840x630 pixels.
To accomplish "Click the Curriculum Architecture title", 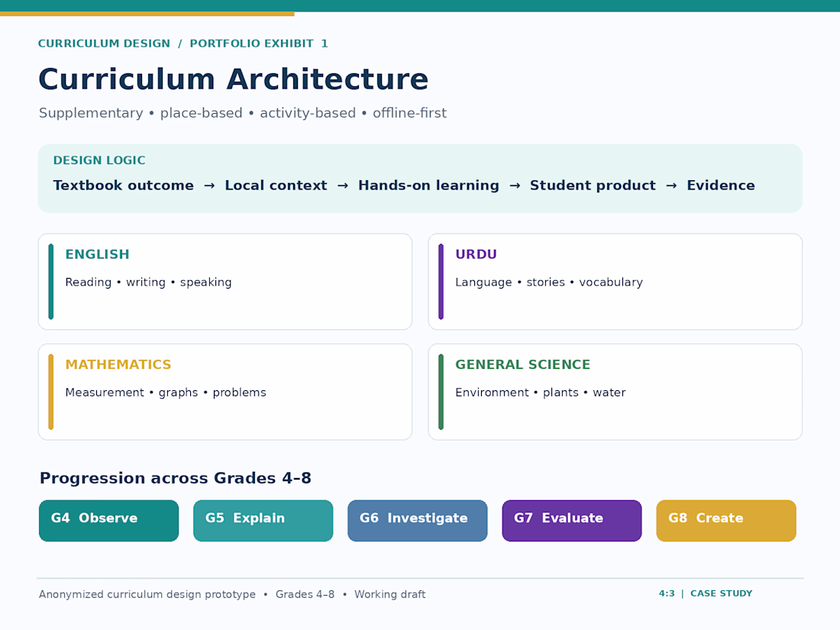I will click(x=233, y=79).
